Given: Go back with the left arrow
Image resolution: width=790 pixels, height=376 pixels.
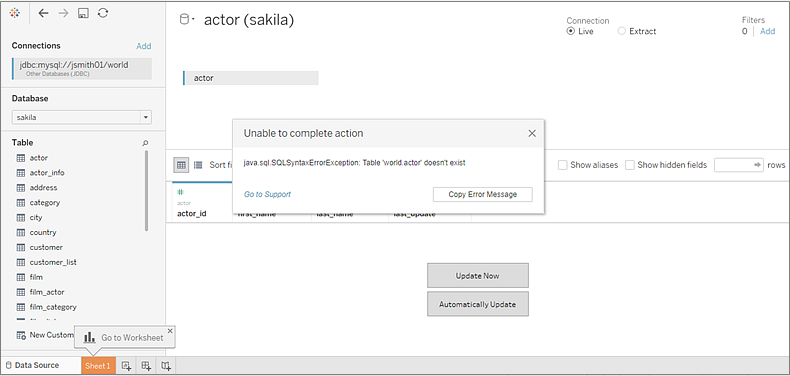Looking at the screenshot, I should (x=44, y=14).
